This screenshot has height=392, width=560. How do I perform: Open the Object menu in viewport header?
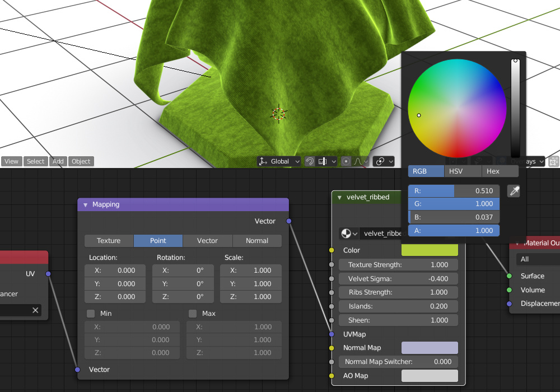(x=81, y=161)
